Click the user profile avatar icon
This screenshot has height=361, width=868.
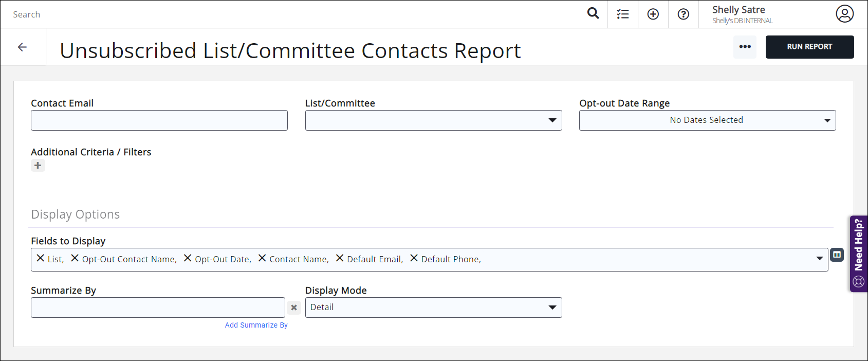844,14
